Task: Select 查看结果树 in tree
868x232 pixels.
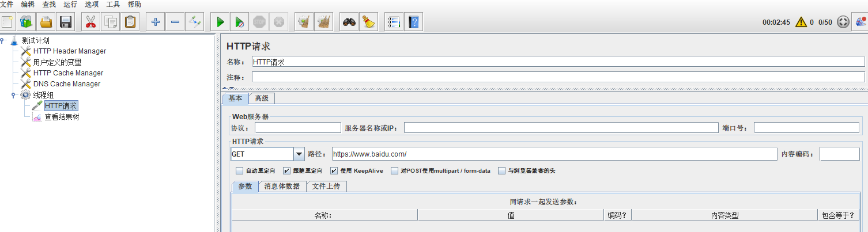Action: coord(62,117)
